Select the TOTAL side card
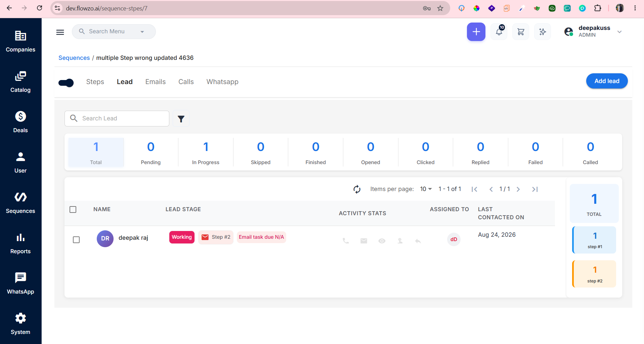644x344 pixels. (x=594, y=203)
